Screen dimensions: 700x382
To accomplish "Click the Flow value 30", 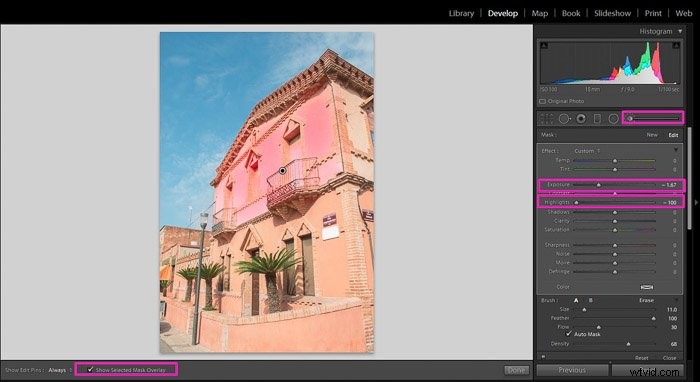I will point(674,327).
